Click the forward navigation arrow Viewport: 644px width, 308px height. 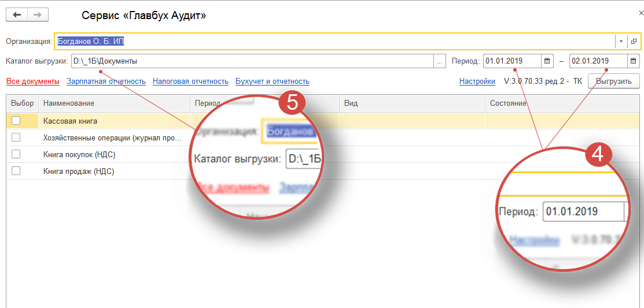tap(38, 16)
